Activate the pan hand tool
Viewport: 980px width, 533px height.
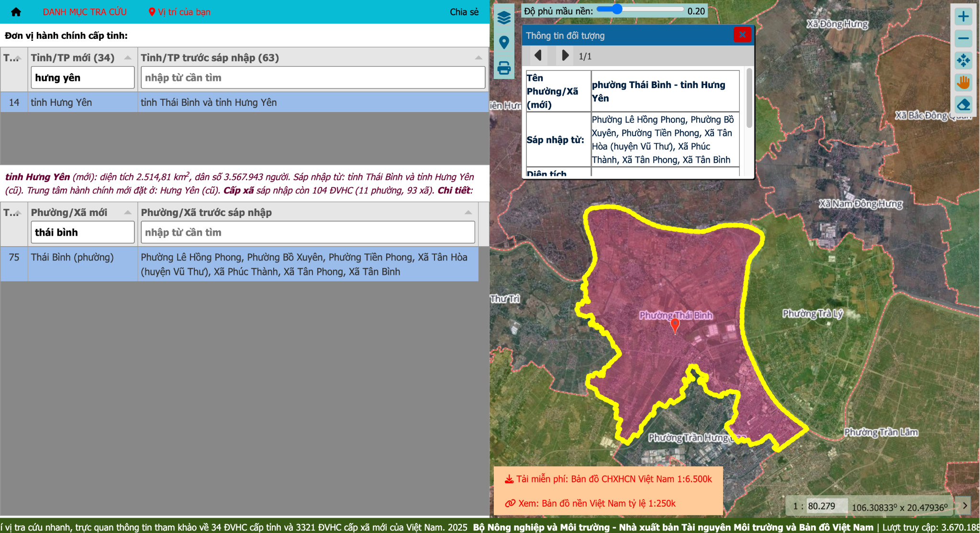coord(963,82)
